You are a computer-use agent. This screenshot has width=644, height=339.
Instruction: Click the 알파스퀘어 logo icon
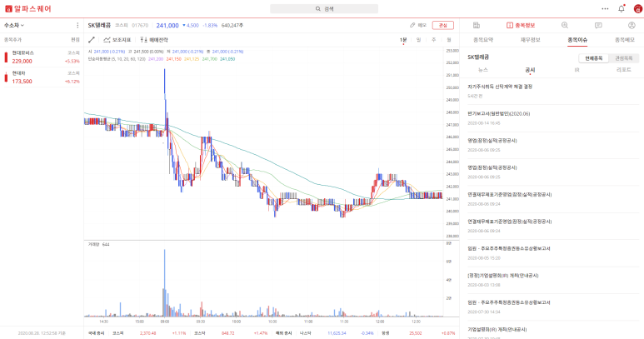(x=8, y=8)
